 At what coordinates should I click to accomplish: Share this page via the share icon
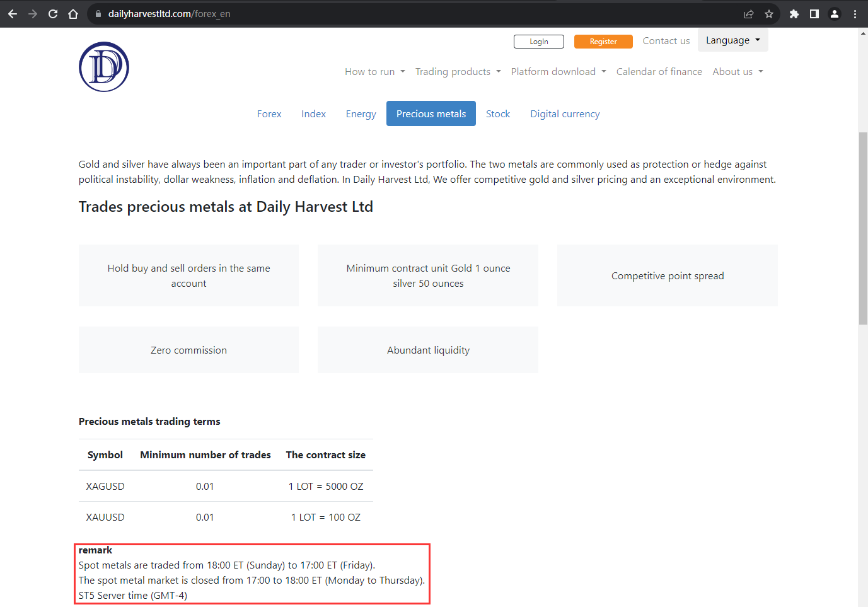(749, 14)
